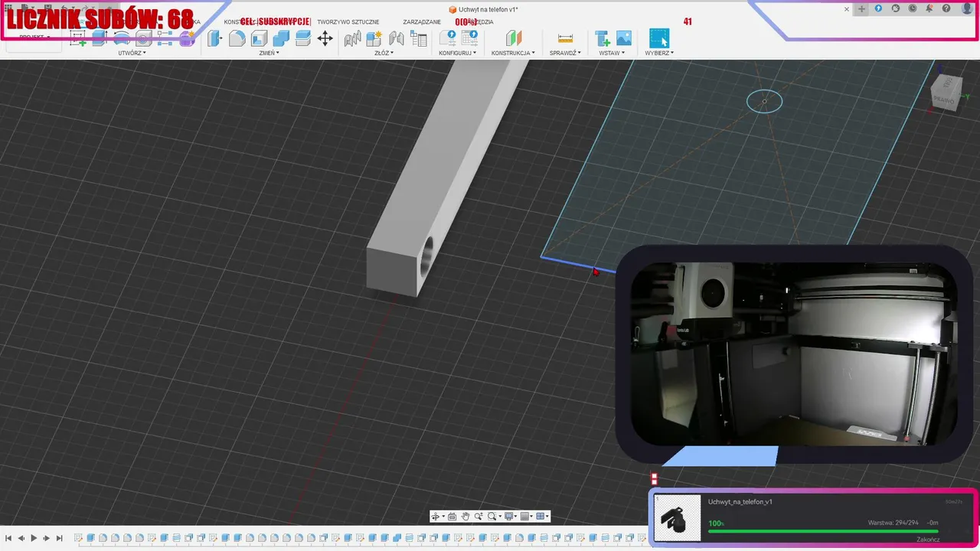Switch to the Tworzywo Sztuczne tab
The height and width of the screenshot is (551, 980).
click(348, 22)
